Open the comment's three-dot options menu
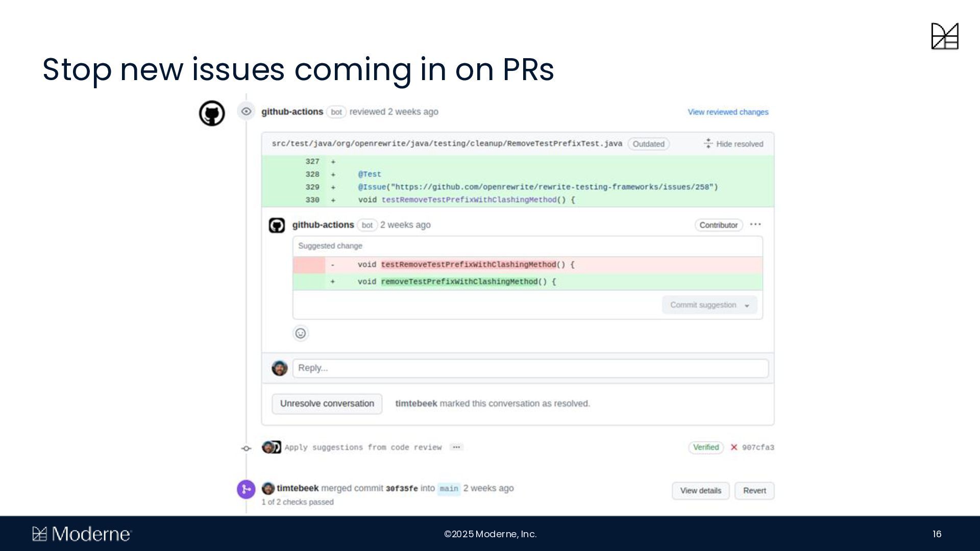980x551 pixels. click(x=755, y=224)
